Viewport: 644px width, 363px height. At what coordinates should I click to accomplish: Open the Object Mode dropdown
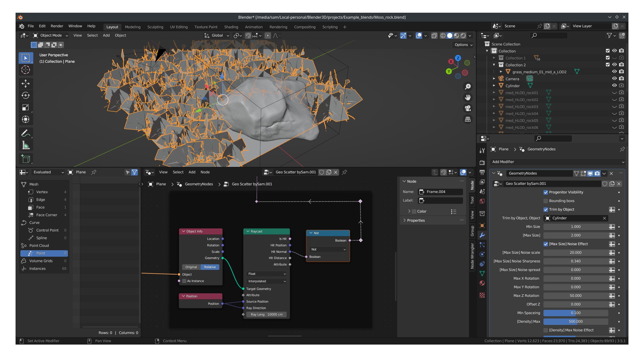(x=51, y=35)
